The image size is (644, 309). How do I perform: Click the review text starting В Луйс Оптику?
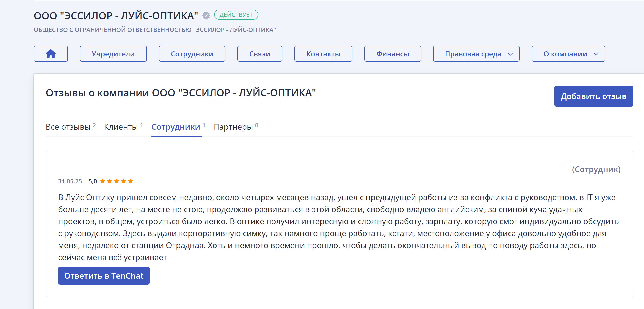pos(338,227)
